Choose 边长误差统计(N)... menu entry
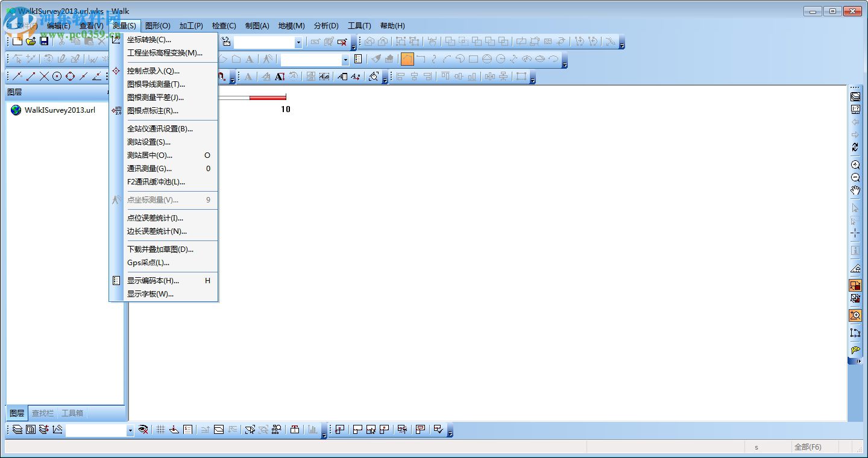868x458 pixels. [163, 231]
